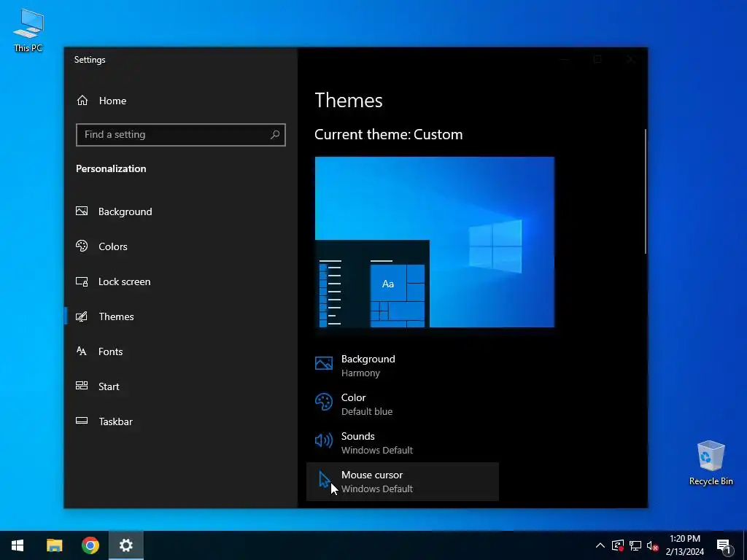Open the network tray icon
Viewport: 747px width, 560px height.
coord(635,545)
